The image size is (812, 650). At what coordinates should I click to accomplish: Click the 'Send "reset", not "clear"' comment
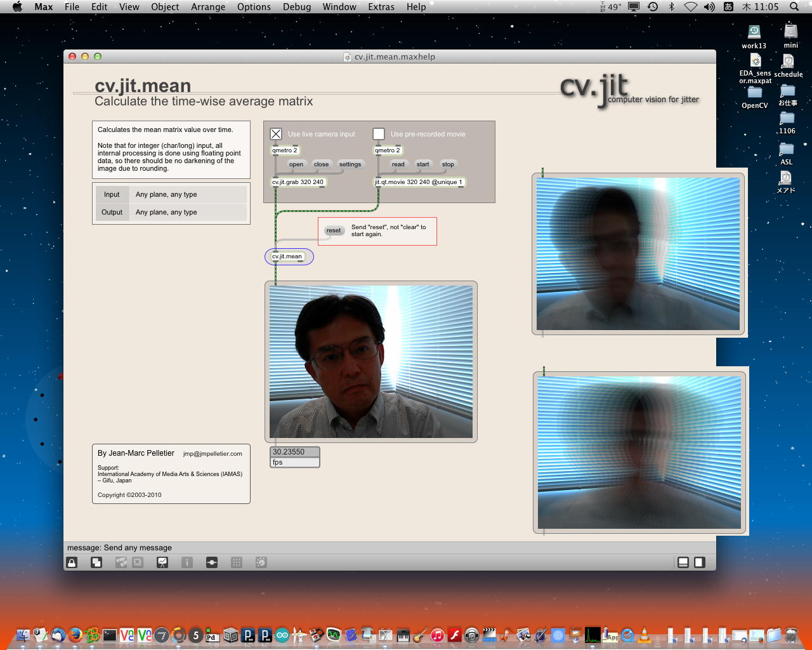389,230
